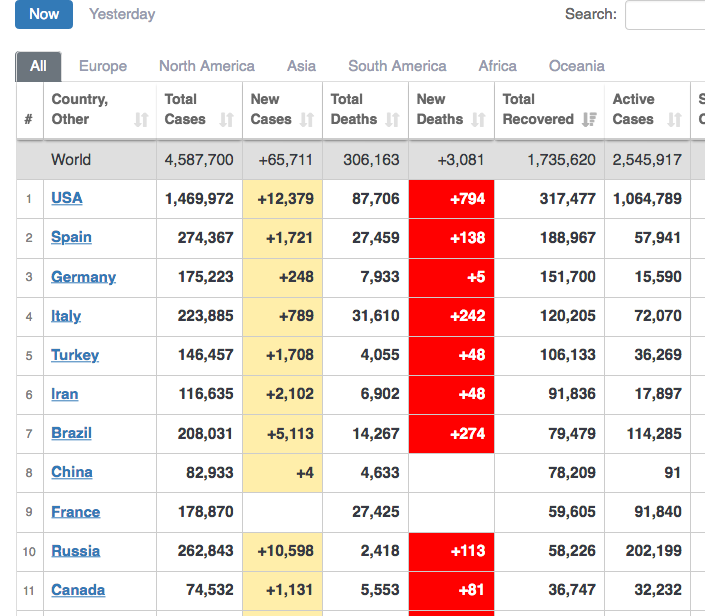The width and height of the screenshot is (705, 616).
Task: Click Iran total recovered 91,836
Action: pyautogui.click(x=572, y=394)
